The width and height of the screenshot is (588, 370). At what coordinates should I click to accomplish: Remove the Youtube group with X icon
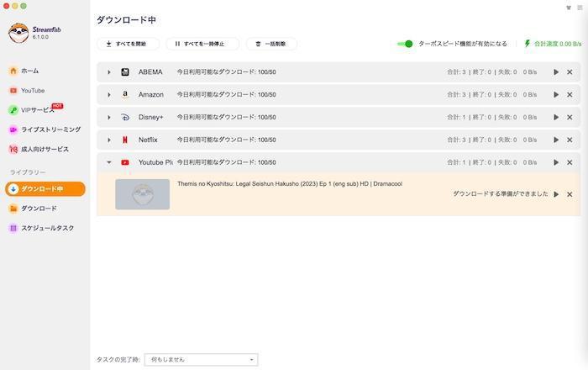click(570, 162)
